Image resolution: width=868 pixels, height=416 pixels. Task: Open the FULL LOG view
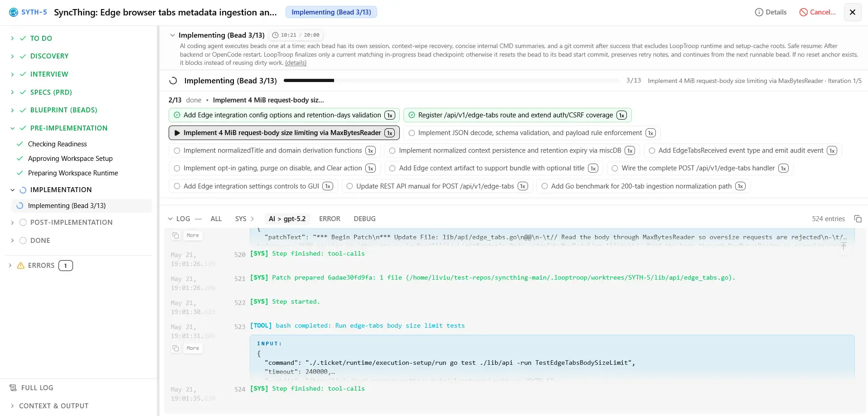(x=37, y=388)
